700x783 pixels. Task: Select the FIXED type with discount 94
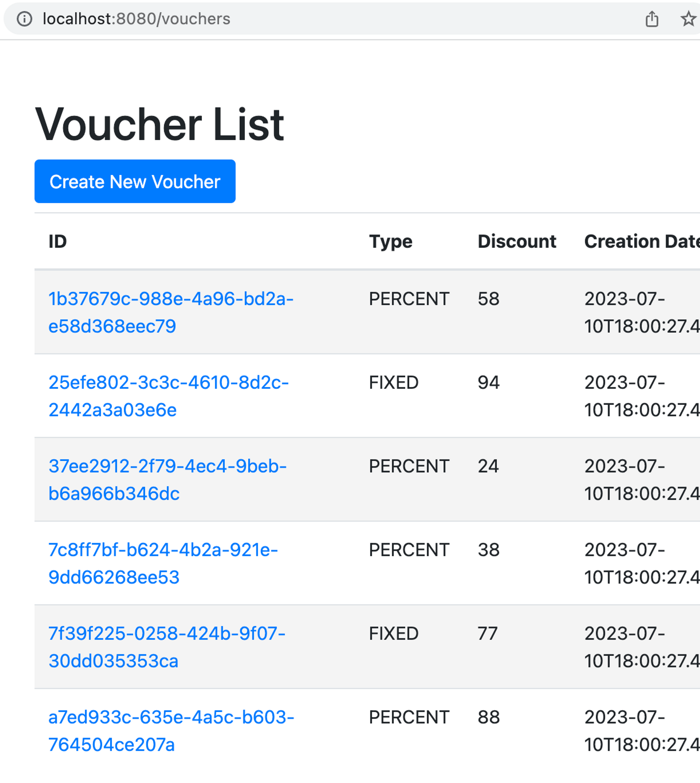(x=393, y=382)
